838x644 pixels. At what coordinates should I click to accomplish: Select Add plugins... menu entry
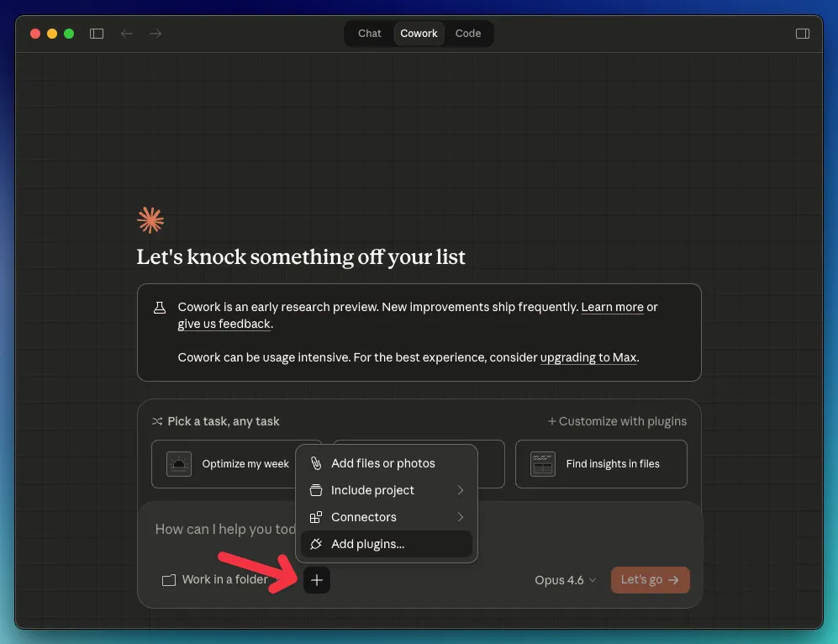point(387,543)
